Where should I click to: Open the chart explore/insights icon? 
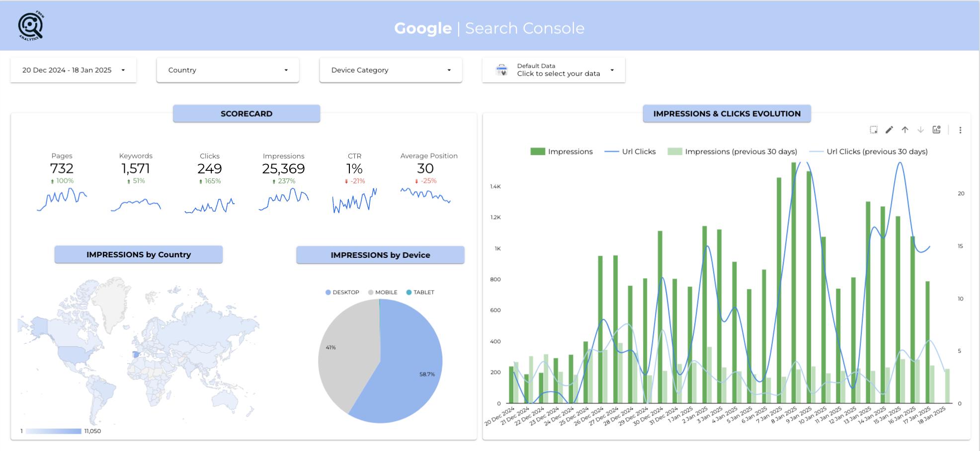pos(937,130)
